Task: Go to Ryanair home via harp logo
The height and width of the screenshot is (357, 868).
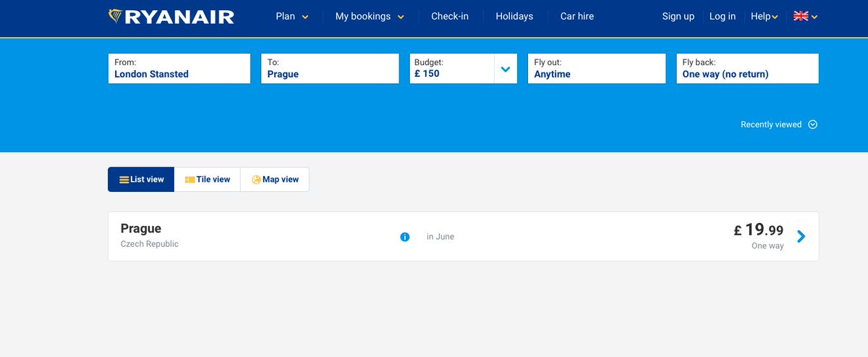Action: click(x=171, y=16)
